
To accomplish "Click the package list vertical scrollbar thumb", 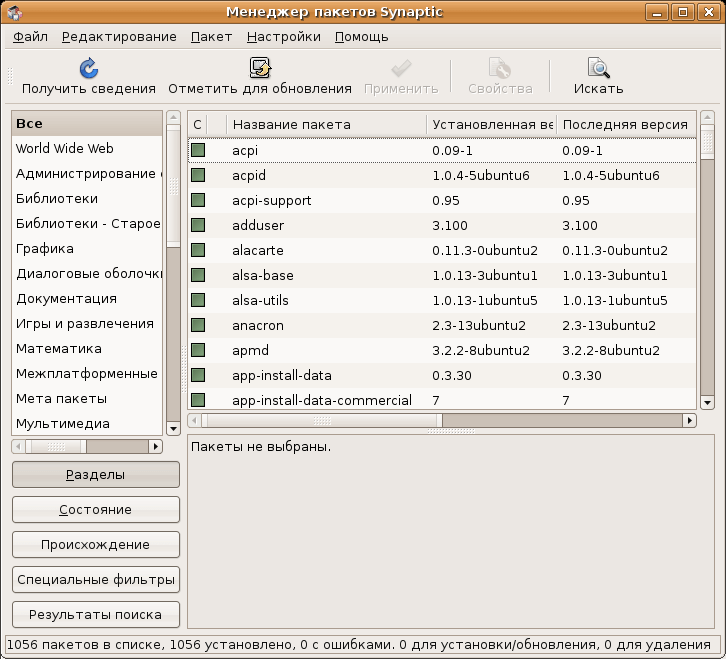I will coord(707,142).
